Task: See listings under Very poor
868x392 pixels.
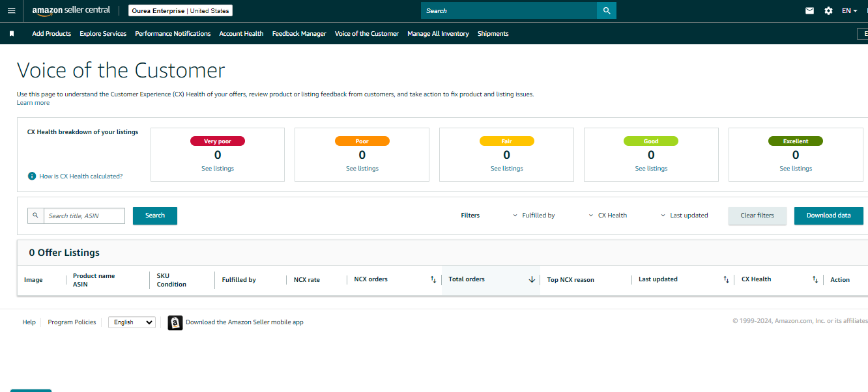Action: click(218, 169)
